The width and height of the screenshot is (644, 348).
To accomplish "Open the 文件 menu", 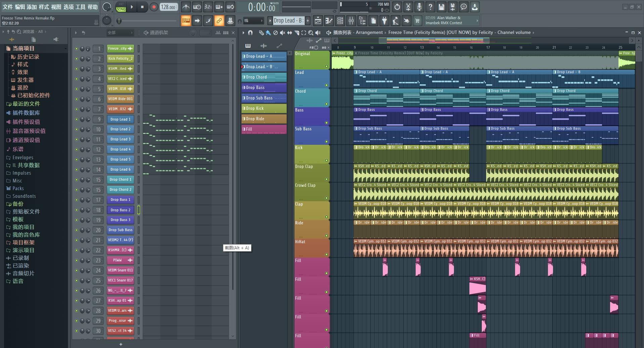I will 7,7.
